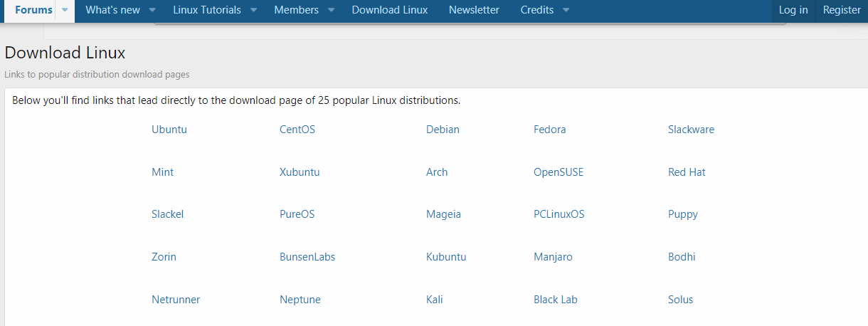Select the Arch distribution link

coord(437,172)
